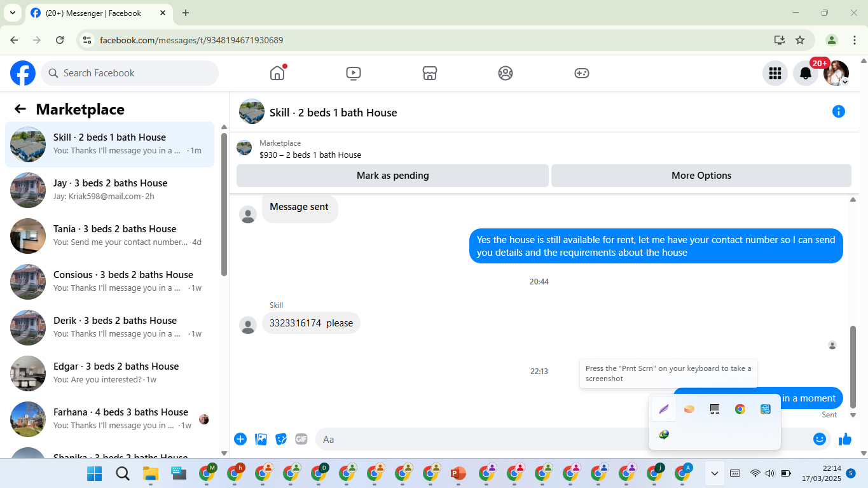Expand the account menu from profile picture
Image resolution: width=868 pixels, height=488 pixels.
[x=836, y=73]
